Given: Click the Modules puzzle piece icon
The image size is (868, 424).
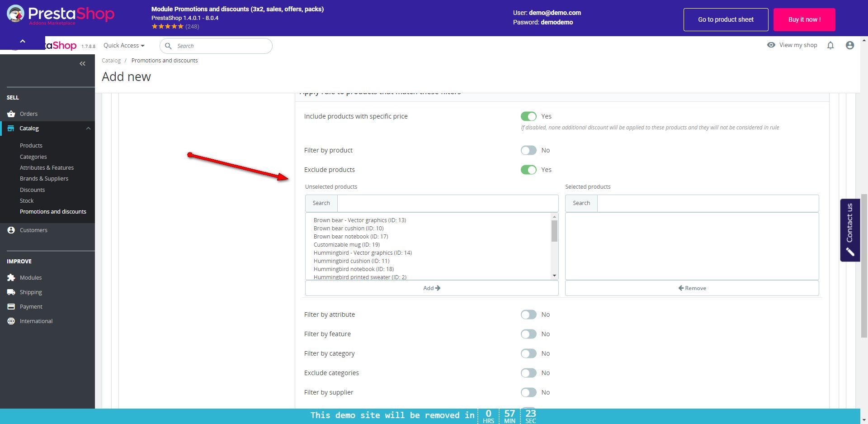Looking at the screenshot, I should 11,278.
